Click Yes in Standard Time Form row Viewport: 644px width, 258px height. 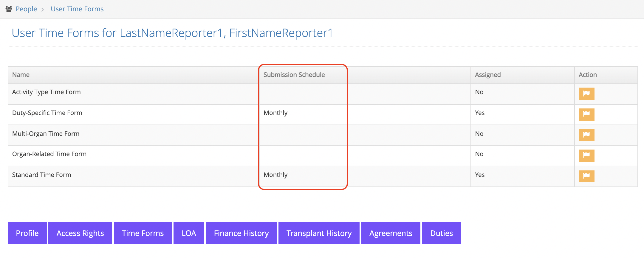tap(480, 175)
